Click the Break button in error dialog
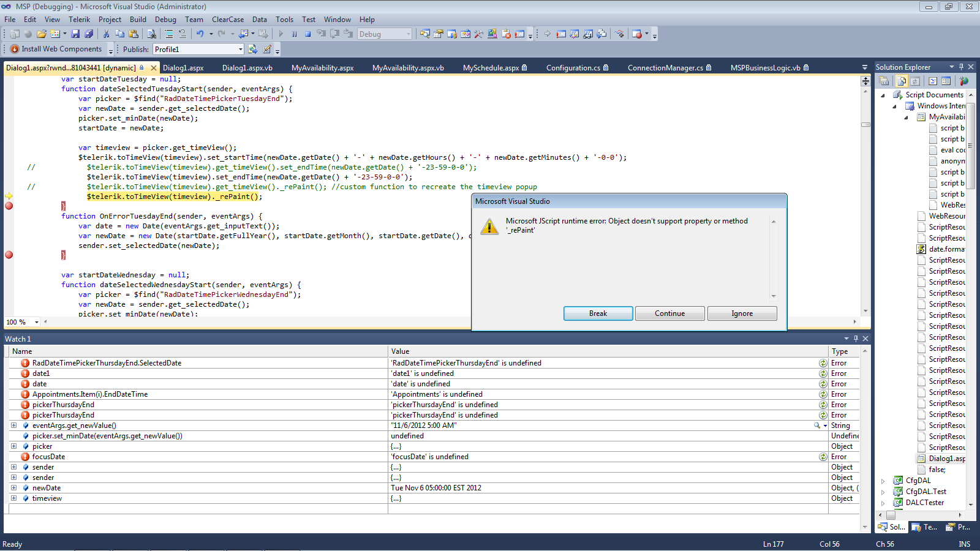The image size is (980, 551). tap(598, 313)
